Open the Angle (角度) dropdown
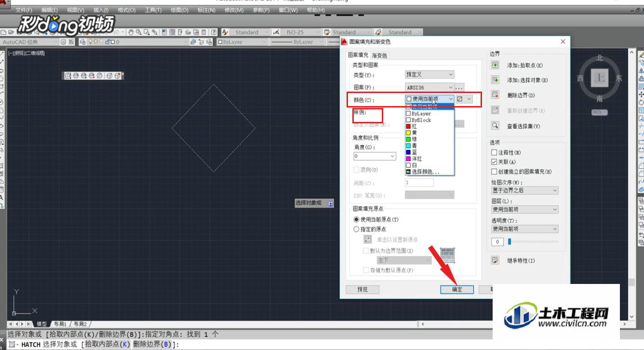This screenshot has height=350, width=644. (x=375, y=156)
